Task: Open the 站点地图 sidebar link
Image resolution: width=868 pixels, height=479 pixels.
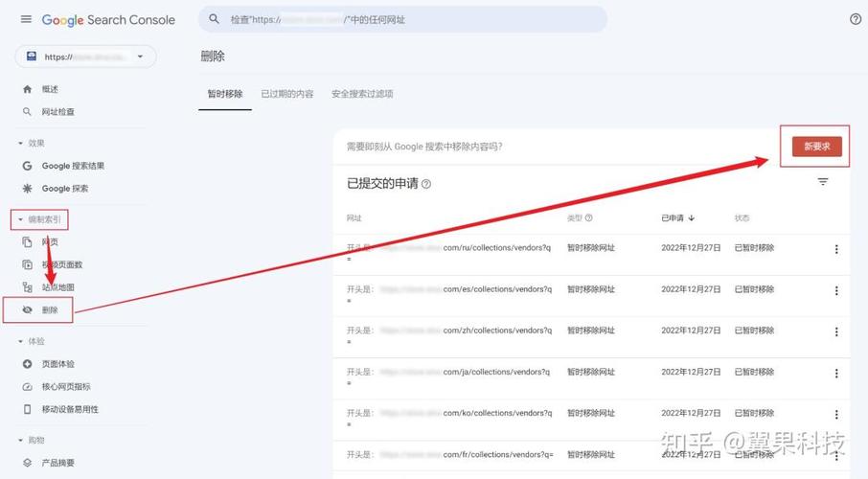Action: click(58, 286)
